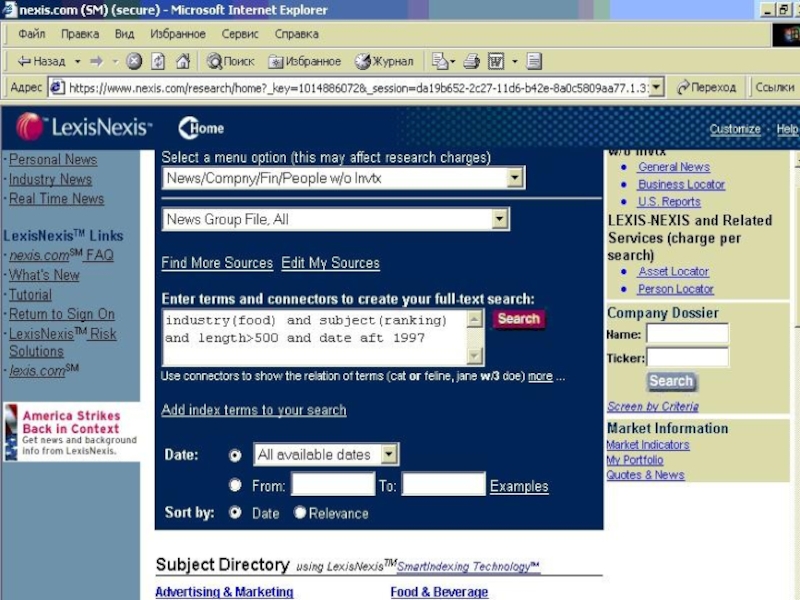Screen dimensions: 800x600
Task: Open the News/Compny/Fin/People menu option dropdown
Action: [x=515, y=178]
